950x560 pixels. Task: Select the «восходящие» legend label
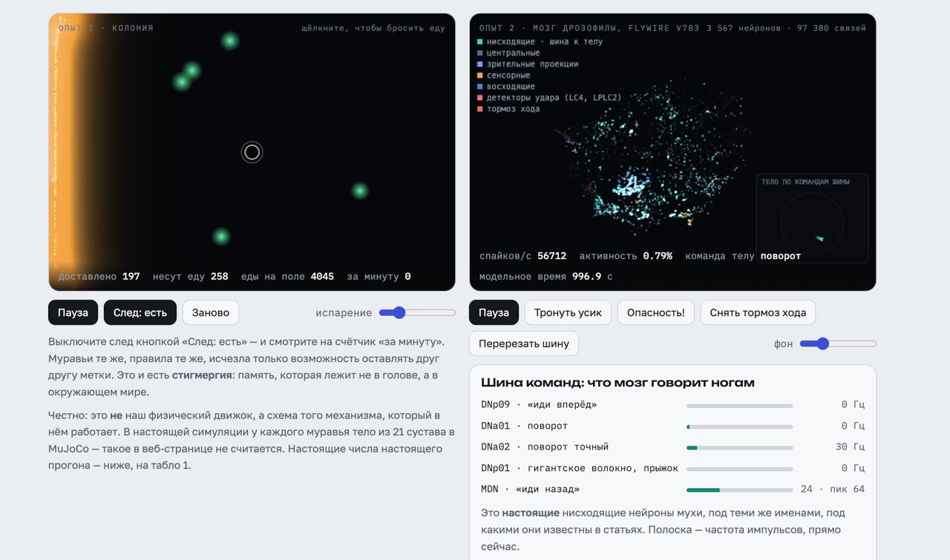(511, 86)
